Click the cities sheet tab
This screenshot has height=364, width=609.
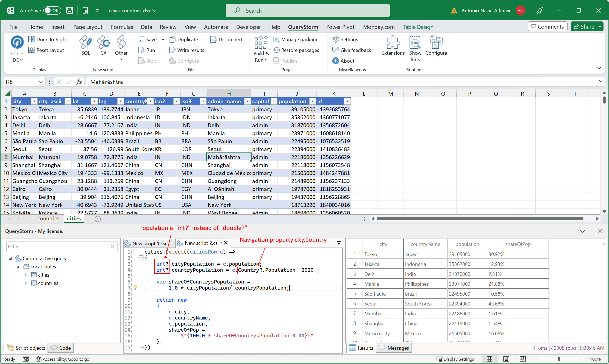[x=74, y=219]
